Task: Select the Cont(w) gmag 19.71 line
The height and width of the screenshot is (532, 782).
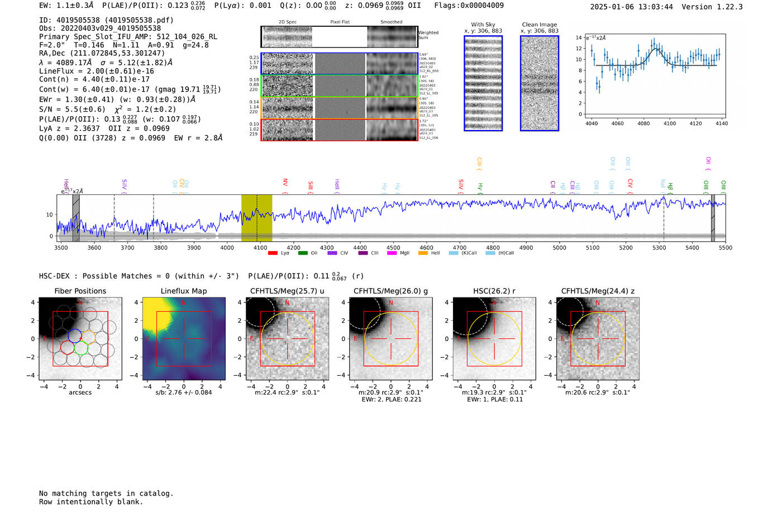Action: (x=130, y=89)
